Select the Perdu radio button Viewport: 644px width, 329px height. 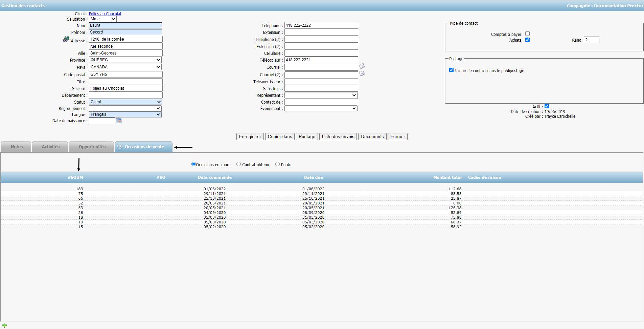tap(277, 164)
